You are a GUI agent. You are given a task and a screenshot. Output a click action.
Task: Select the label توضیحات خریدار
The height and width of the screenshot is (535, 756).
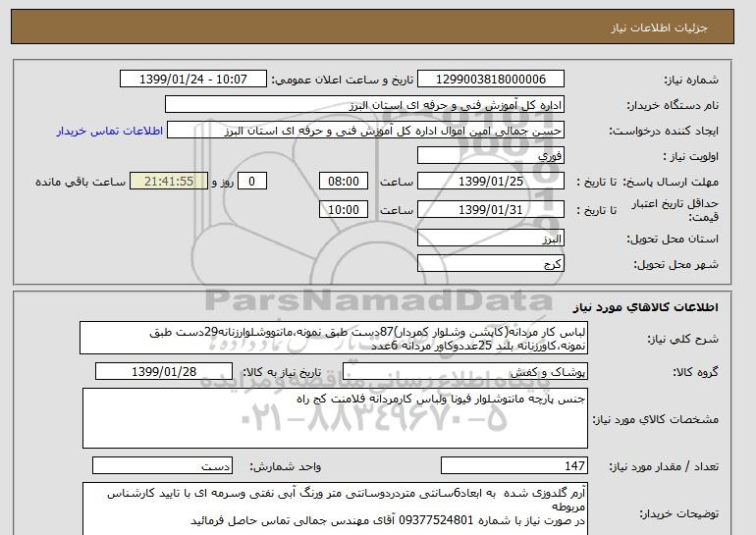(678, 513)
